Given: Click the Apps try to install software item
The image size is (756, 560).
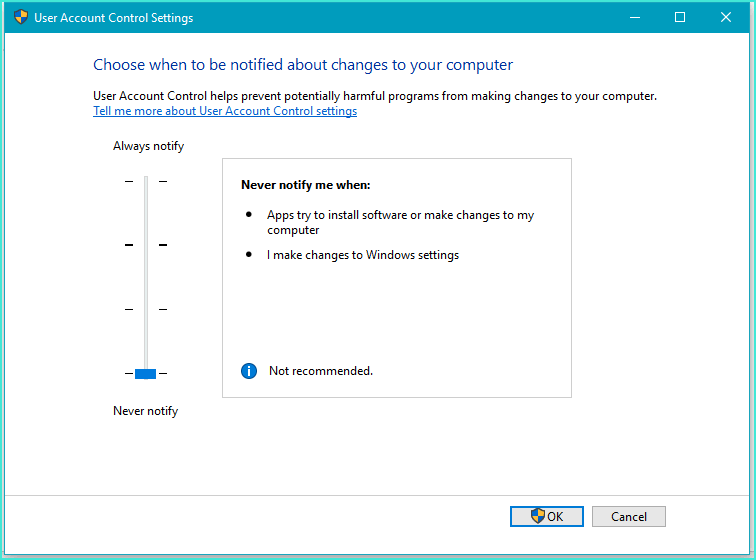Looking at the screenshot, I should pos(400,222).
